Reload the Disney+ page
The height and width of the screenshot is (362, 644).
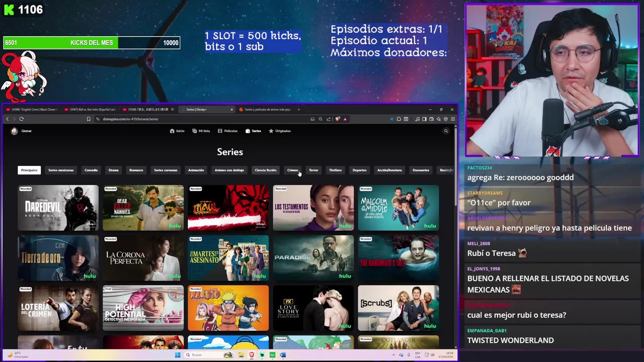pos(21,119)
